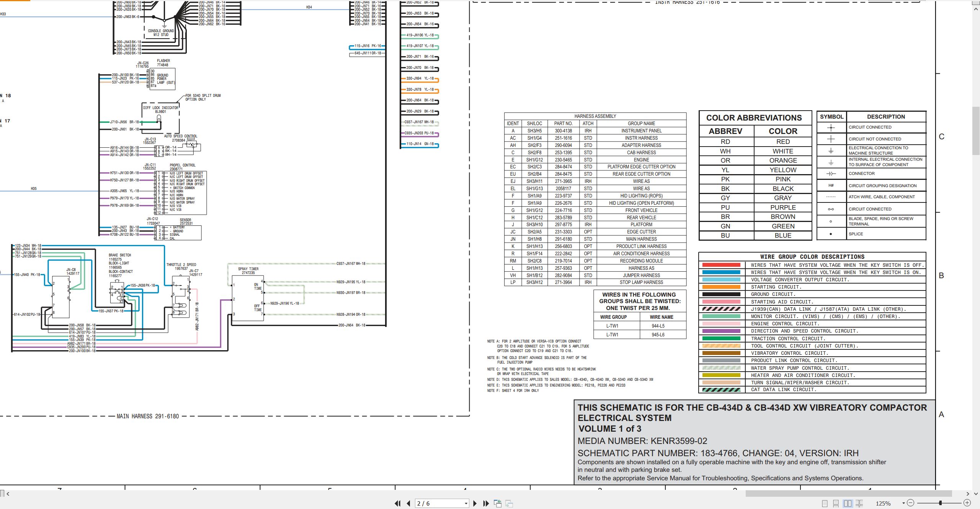
Task: Click the VOLUME 1 of 3 text
Action: click(x=610, y=429)
